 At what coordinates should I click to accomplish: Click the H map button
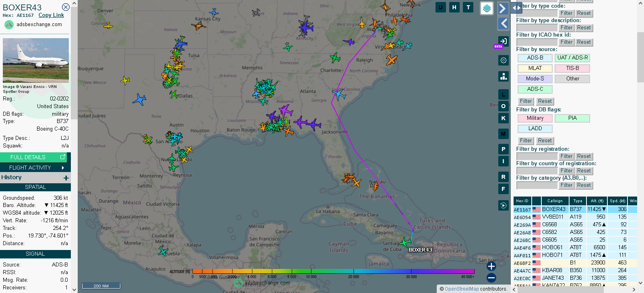coord(454,7)
